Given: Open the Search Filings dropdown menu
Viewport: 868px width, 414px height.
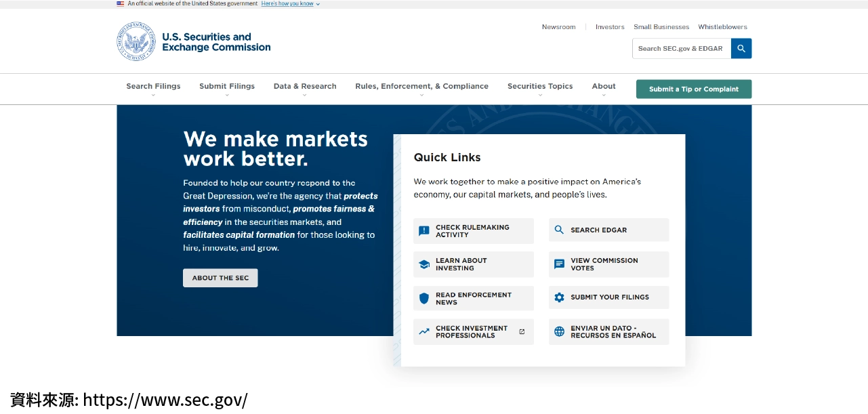Looking at the screenshot, I should pos(153,87).
